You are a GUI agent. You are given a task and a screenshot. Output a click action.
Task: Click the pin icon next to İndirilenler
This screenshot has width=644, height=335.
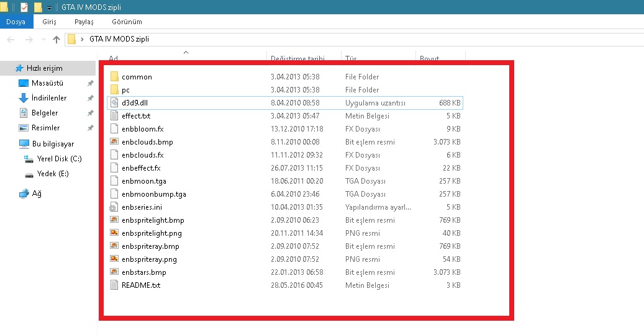coord(90,98)
